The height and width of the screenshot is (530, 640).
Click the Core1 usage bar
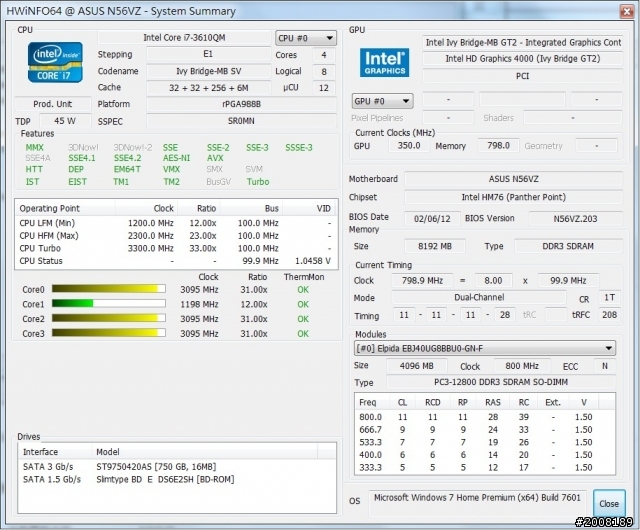click(109, 304)
